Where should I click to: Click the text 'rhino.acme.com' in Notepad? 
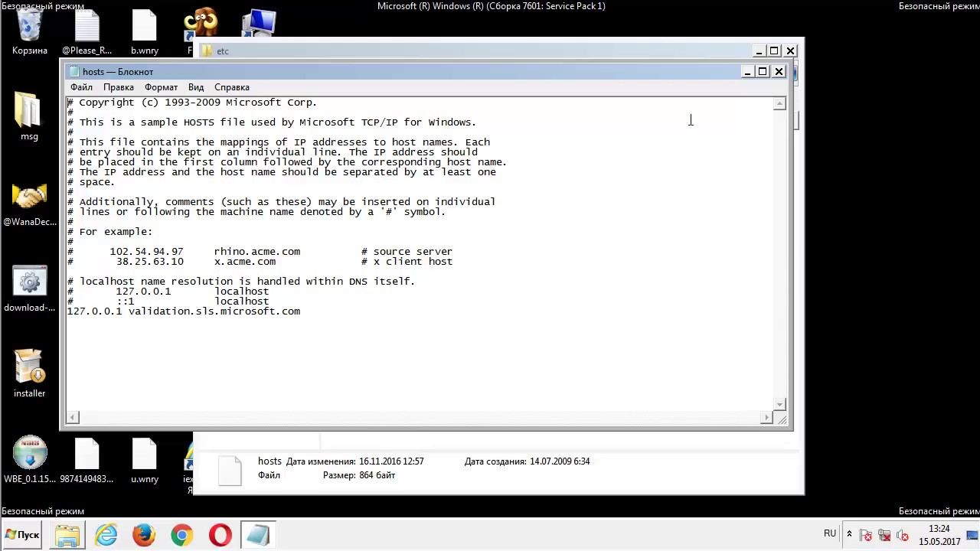pyautogui.click(x=257, y=252)
